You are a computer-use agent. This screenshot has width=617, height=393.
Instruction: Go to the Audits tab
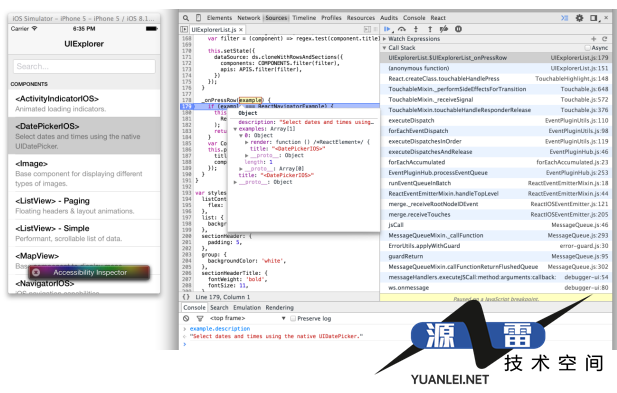[389, 18]
